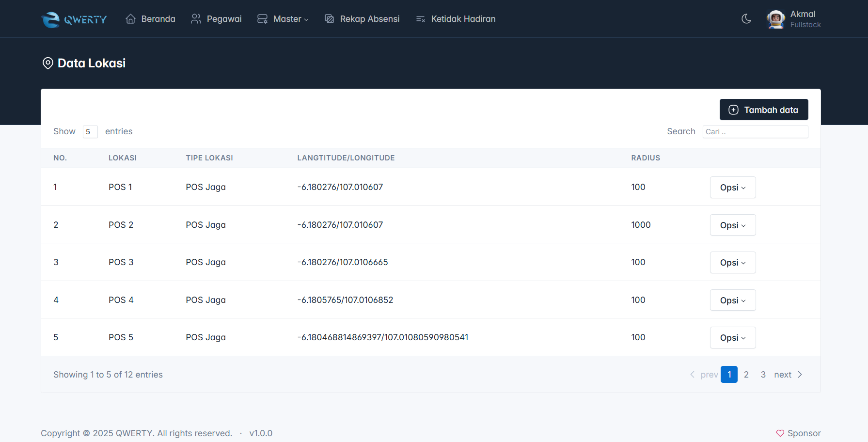868x442 pixels.
Task: Sort by NO. column header
Action: [60, 158]
